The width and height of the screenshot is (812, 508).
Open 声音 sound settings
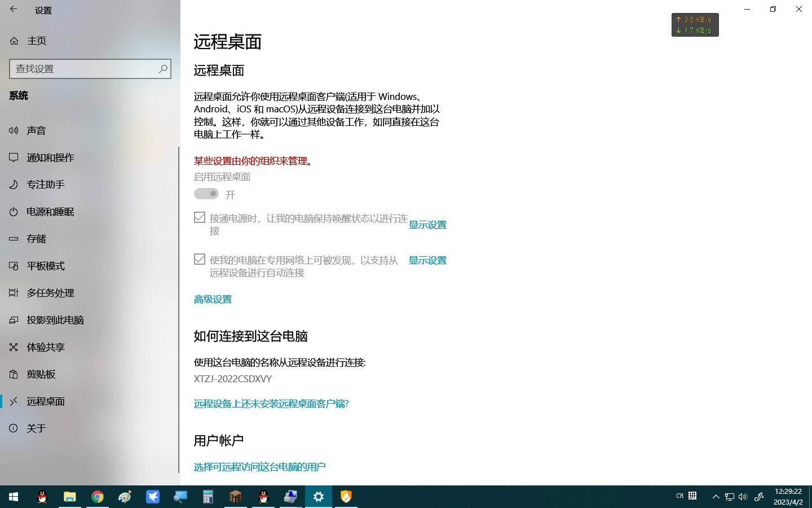coord(36,130)
